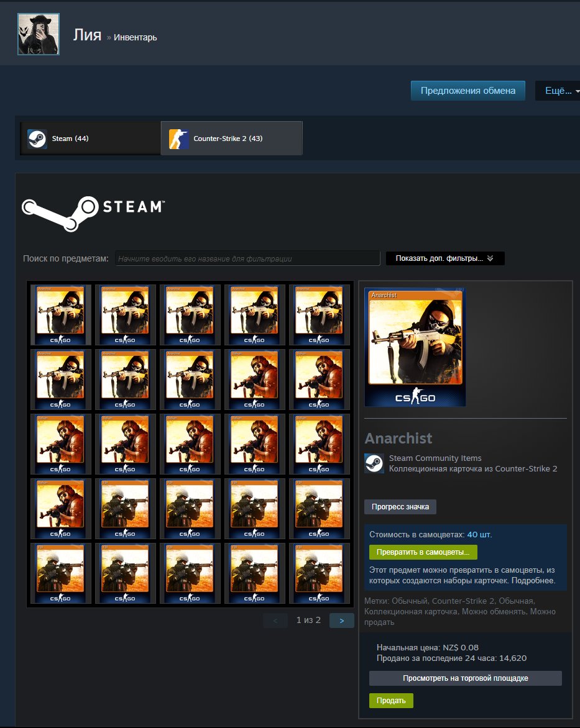Click the previous page arrow button

[275, 621]
